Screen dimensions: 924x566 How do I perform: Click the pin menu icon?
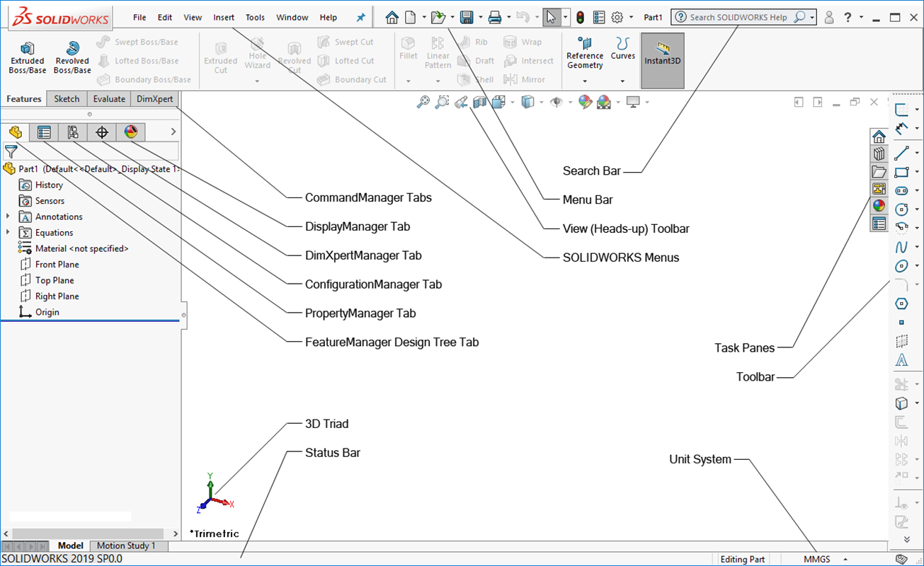pyautogui.click(x=360, y=17)
